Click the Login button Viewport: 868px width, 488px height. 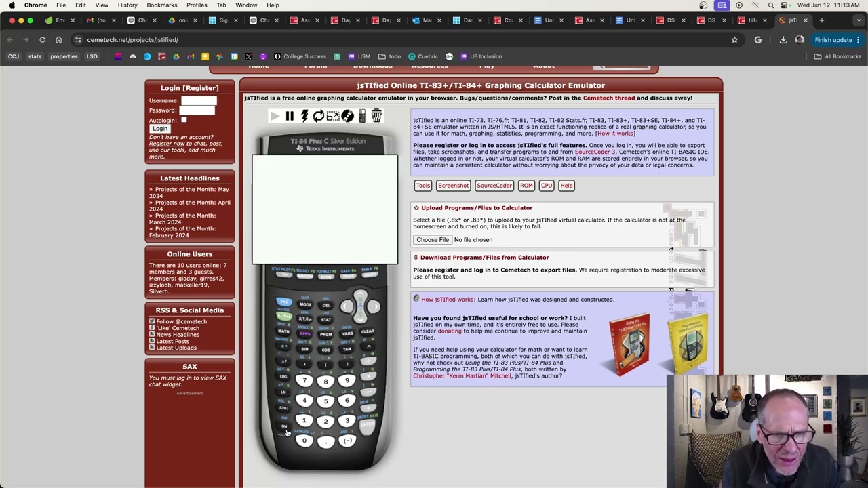160,129
